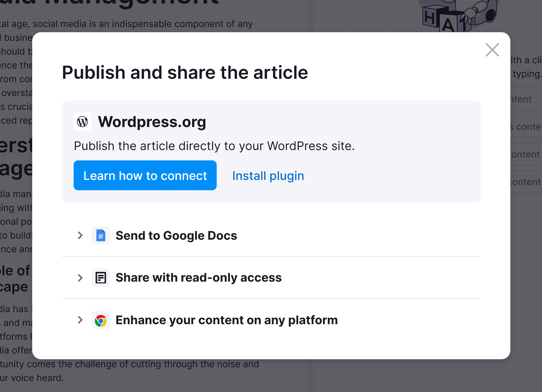Click the WordPress logo icon
Image resolution: width=542 pixels, height=392 pixels.
82,122
